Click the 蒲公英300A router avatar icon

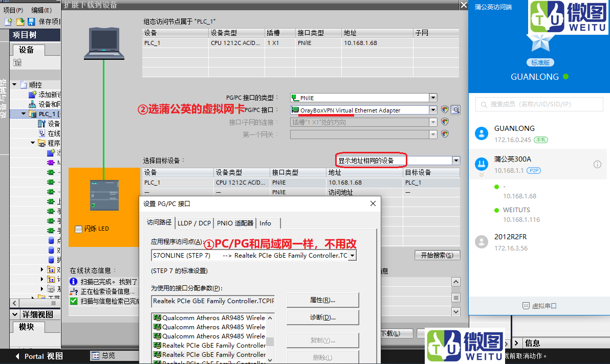click(482, 164)
